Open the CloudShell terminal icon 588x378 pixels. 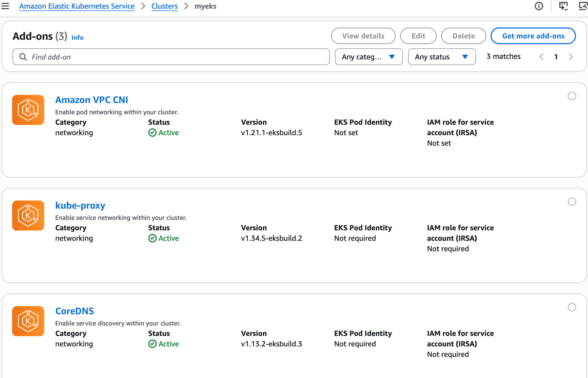pyautogui.click(x=563, y=6)
